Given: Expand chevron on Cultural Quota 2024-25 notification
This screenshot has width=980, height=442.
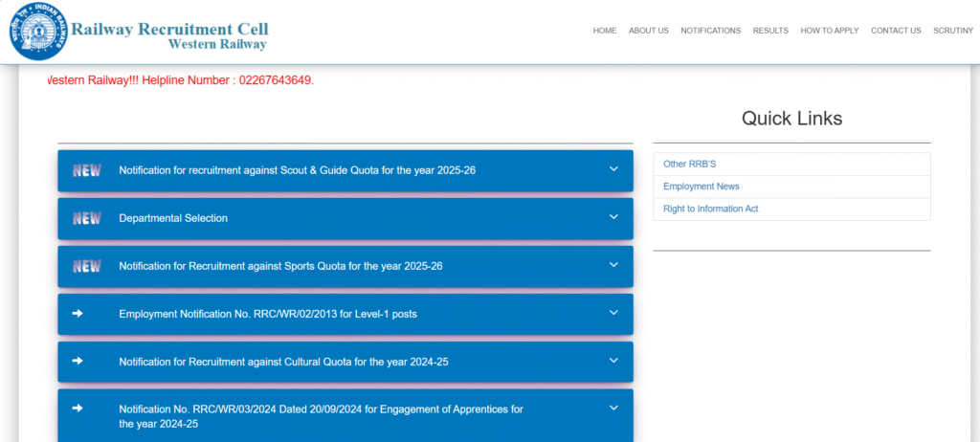Looking at the screenshot, I should click(613, 360).
